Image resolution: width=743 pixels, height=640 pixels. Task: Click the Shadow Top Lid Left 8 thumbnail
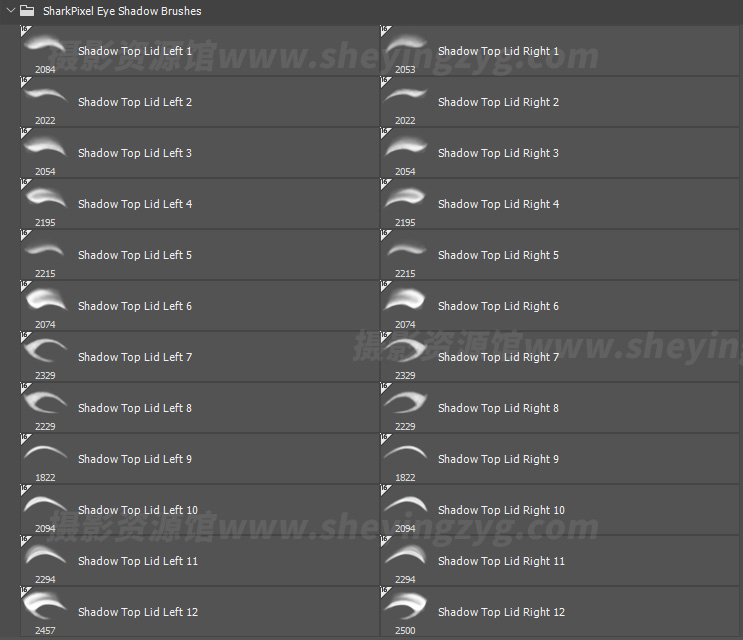pyautogui.click(x=45, y=402)
